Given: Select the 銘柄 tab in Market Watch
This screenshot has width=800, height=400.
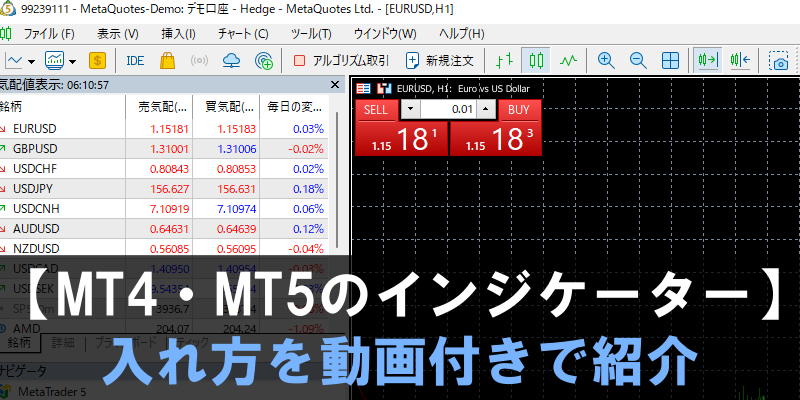Looking at the screenshot, I should coord(20,343).
